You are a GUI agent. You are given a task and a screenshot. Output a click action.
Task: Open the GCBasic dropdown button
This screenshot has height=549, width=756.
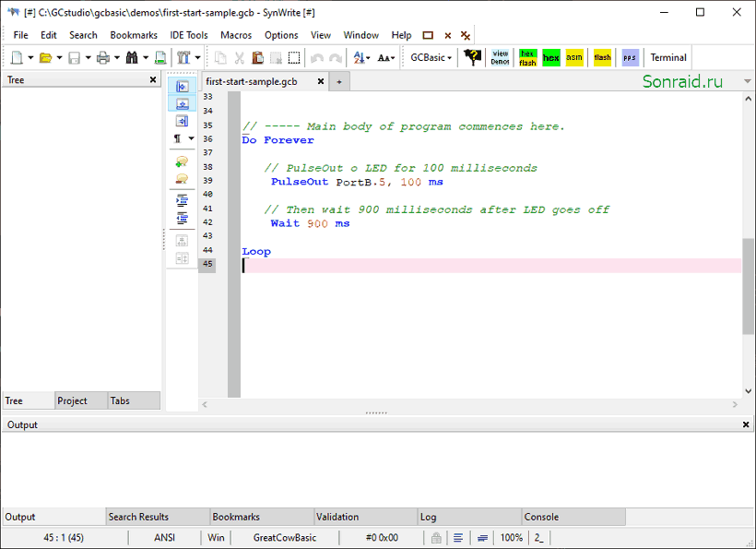click(431, 58)
